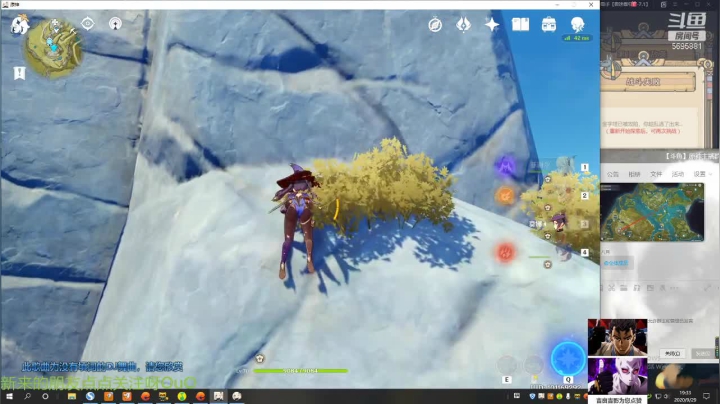Click the scissors screenshot icon in chat toolbar

612,288
